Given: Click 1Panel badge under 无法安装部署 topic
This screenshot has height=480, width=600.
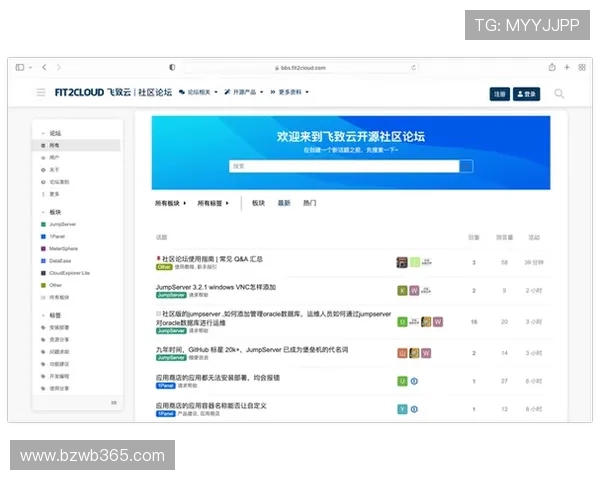Looking at the screenshot, I should 166,385.
